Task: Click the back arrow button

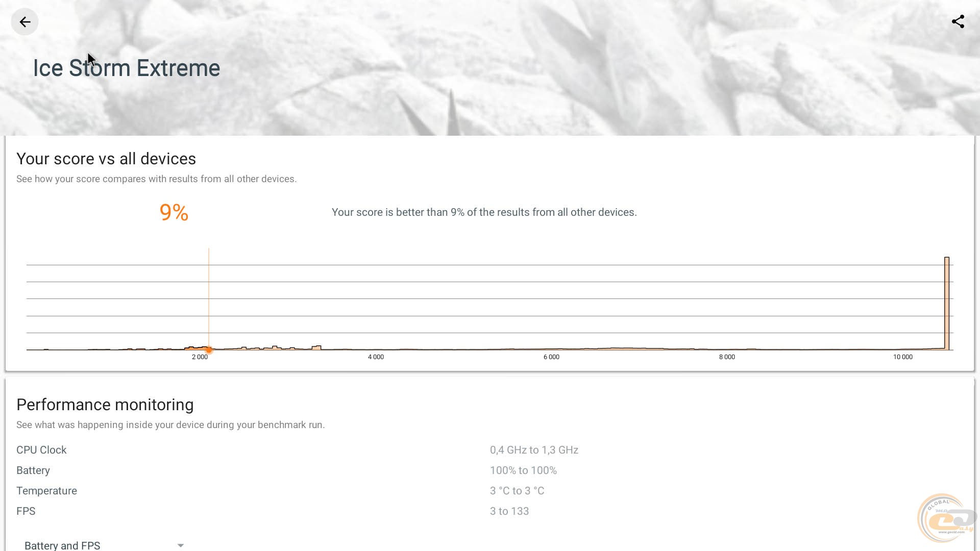Action: click(24, 22)
